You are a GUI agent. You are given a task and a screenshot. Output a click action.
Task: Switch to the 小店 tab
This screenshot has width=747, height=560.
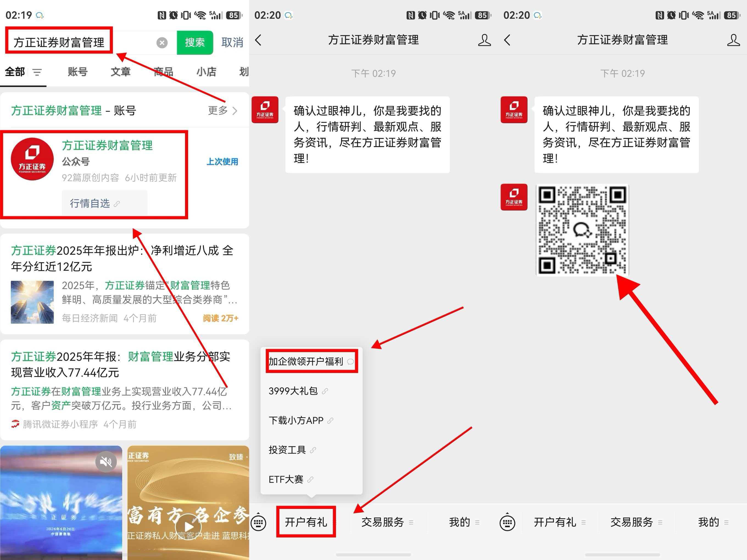tap(206, 72)
